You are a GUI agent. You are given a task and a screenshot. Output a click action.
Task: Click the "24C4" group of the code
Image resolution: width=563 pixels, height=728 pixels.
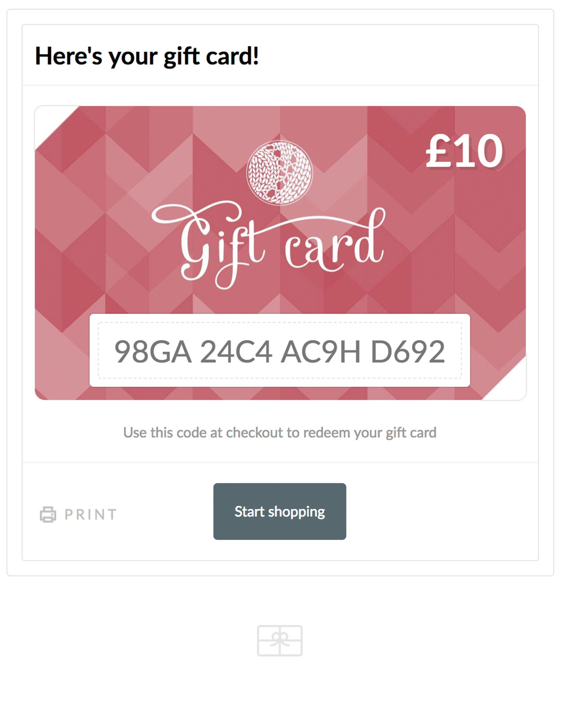236,351
